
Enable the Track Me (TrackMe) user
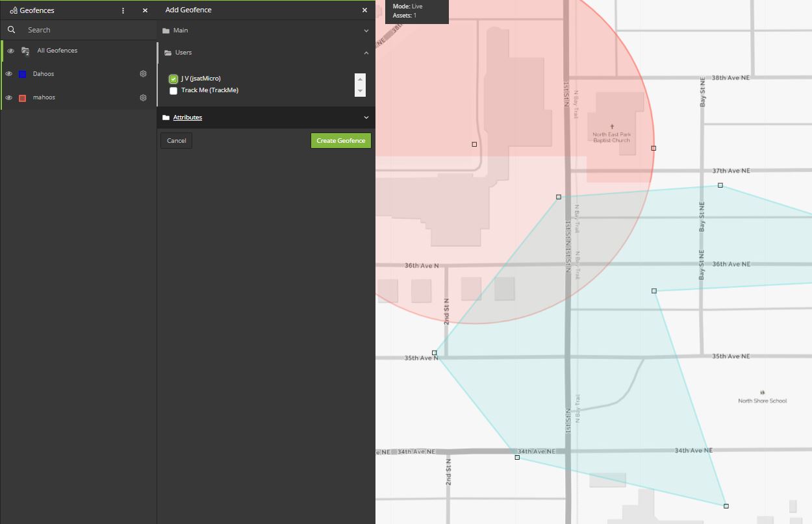coord(172,90)
